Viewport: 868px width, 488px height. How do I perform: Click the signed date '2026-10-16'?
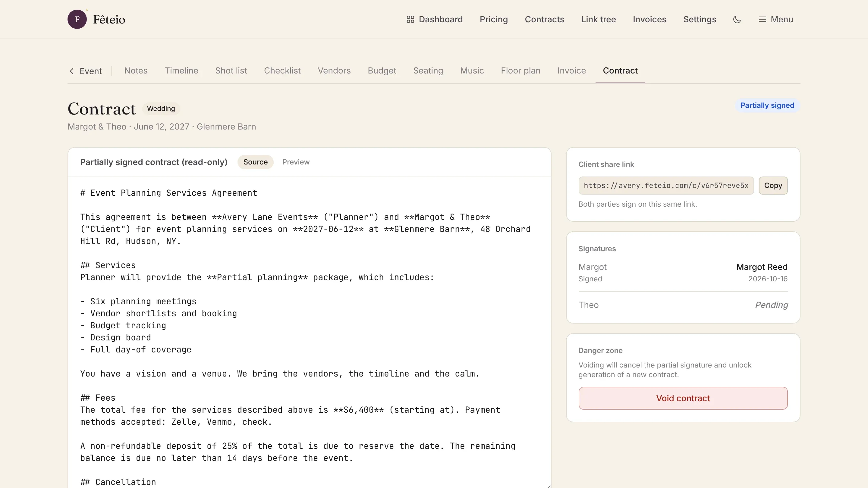pyautogui.click(x=768, y=279)
